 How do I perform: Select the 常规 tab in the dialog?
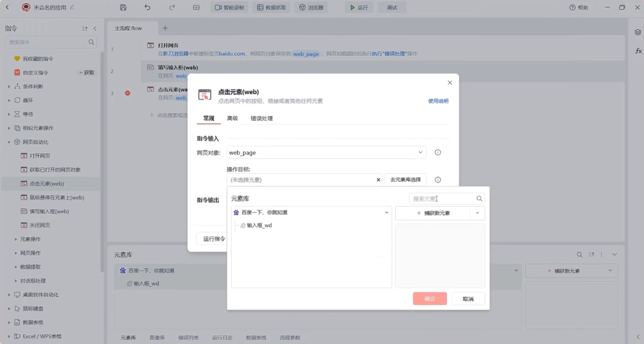(209, 119)
